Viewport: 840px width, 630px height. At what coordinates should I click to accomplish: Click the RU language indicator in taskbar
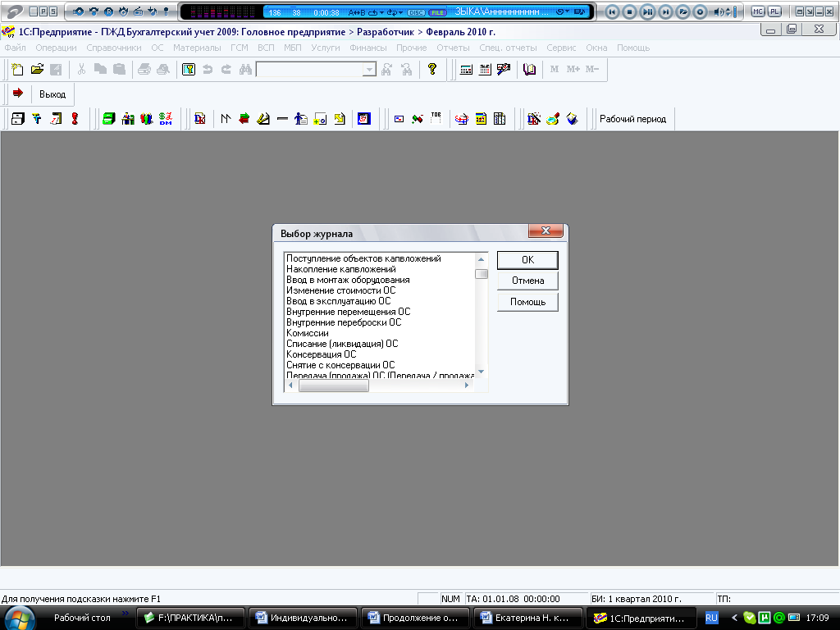(x=711, y=619)
